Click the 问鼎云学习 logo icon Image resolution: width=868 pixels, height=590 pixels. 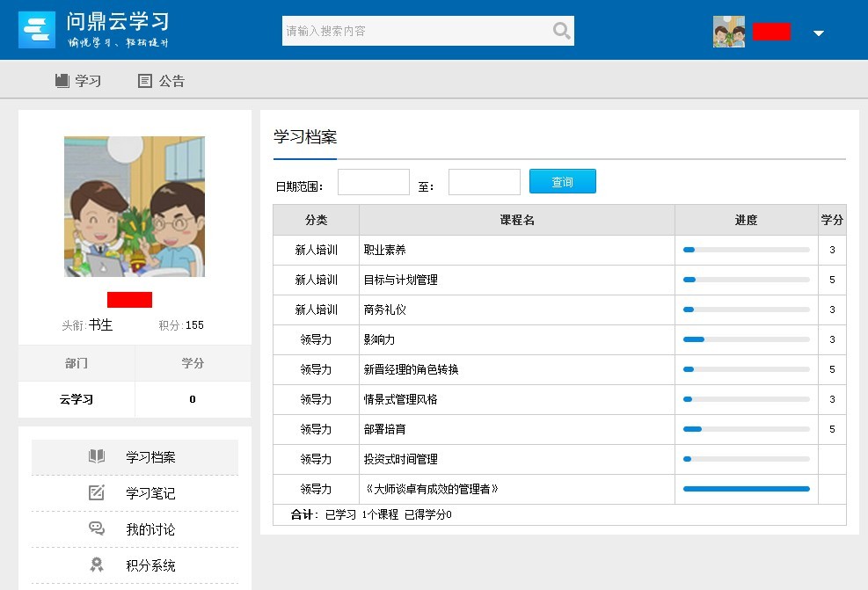tap(37, 31)
